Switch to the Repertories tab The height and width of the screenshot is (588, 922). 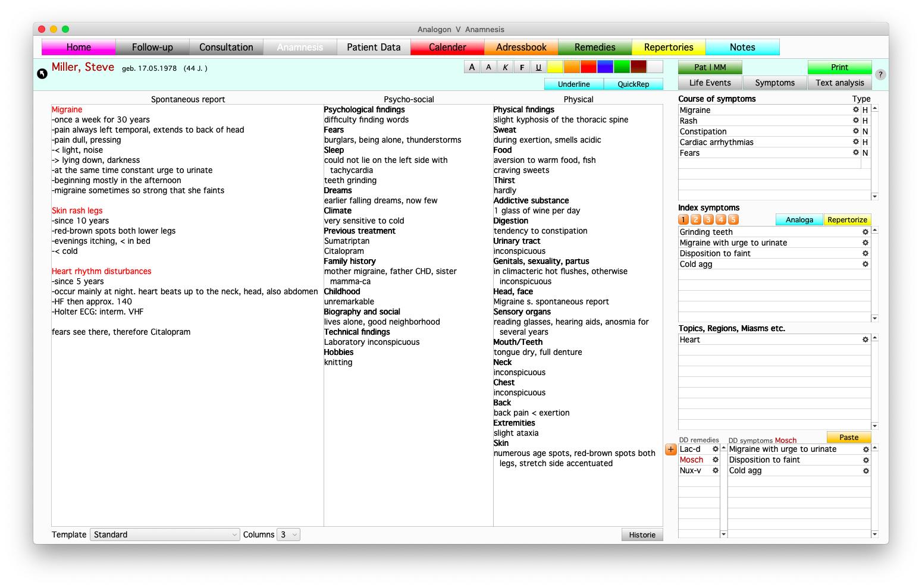click(x=669, y=47)
